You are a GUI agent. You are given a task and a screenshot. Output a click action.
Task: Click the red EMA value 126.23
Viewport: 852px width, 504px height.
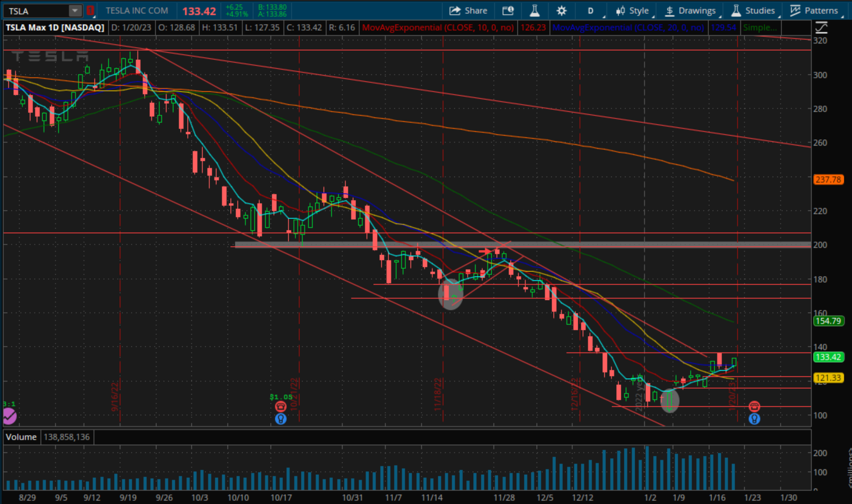[x=533, y=28]
